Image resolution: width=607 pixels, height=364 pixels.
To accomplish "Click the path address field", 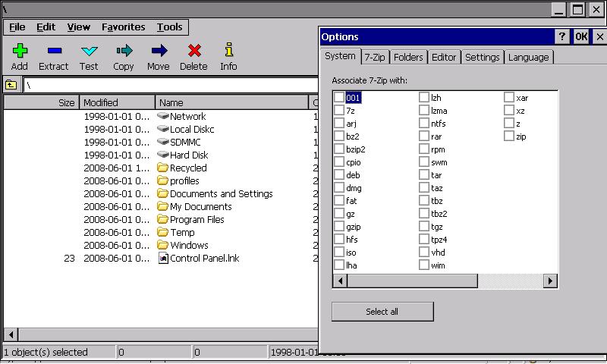I will (170, 85).
